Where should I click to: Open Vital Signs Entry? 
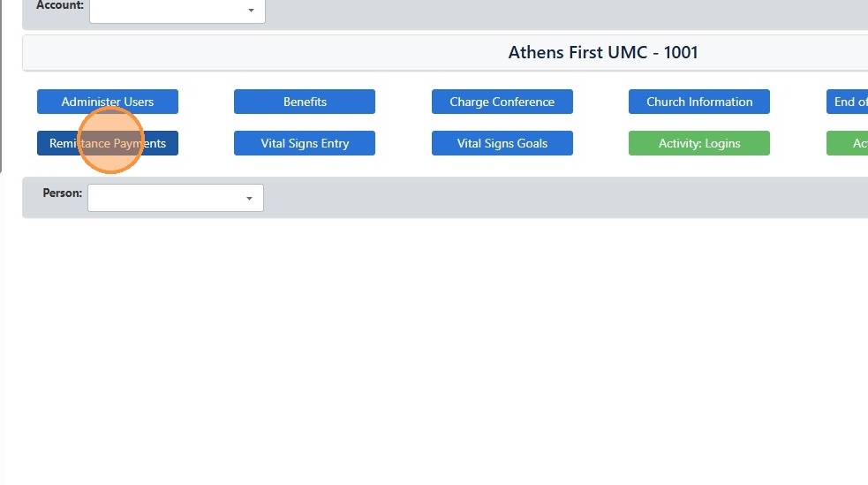point(305,143)
